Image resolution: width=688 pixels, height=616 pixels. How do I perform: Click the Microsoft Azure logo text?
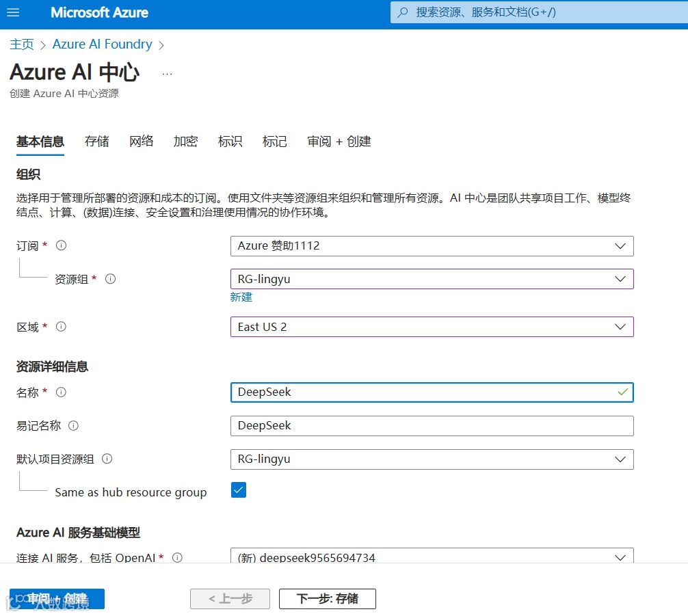tap(100, 12)
